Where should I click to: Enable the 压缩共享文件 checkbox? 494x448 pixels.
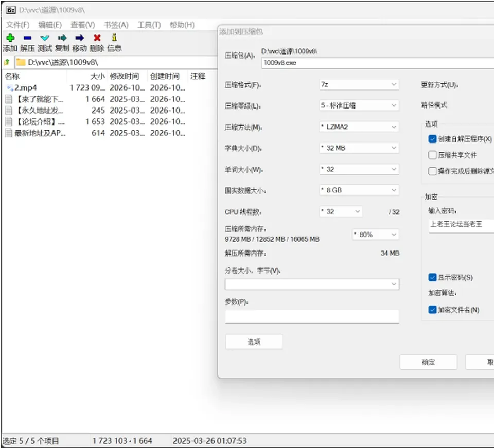click(432, 155)
